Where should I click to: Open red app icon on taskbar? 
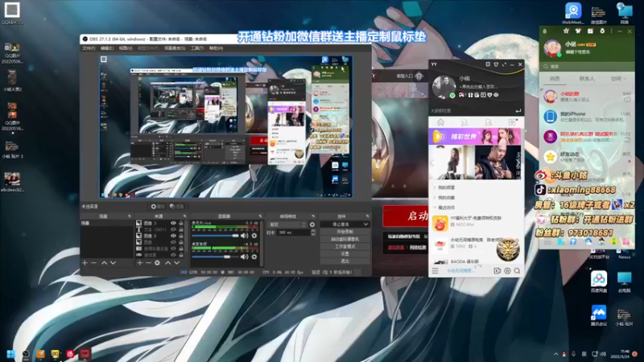[85, 354]
